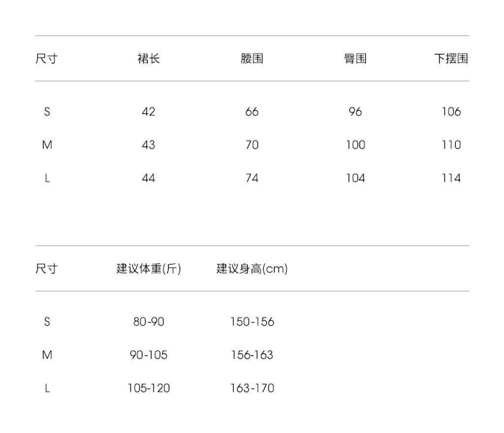This screenshot has height=433, width=504.
Task: Select the 下摆围 column header
Action: (451, 59)
